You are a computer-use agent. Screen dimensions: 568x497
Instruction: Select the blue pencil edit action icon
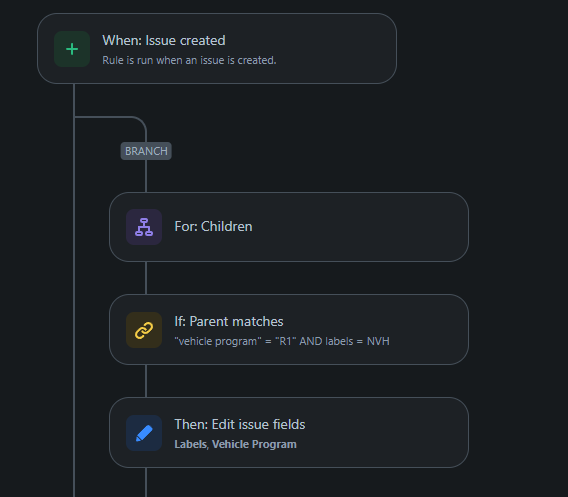coord(144,433)
